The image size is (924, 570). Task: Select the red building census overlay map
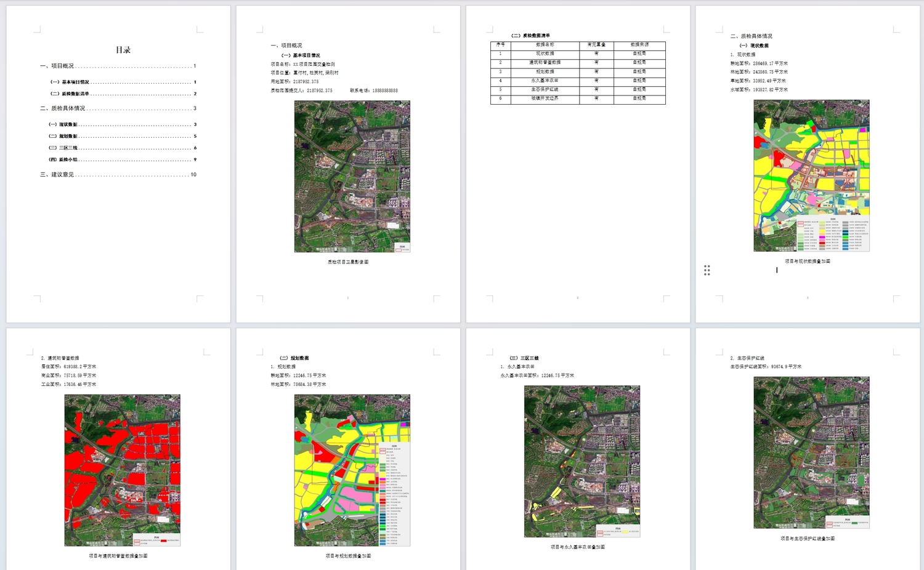point(123,470)
